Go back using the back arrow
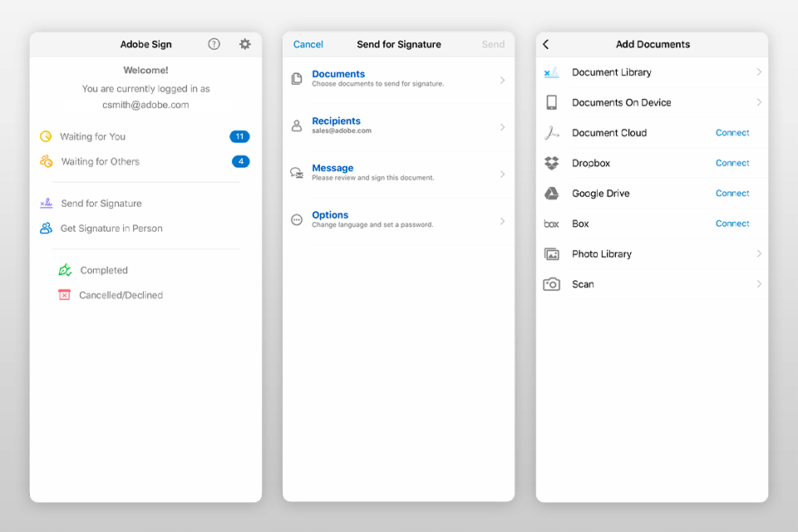The image size is (798, 532). point(546,44)
